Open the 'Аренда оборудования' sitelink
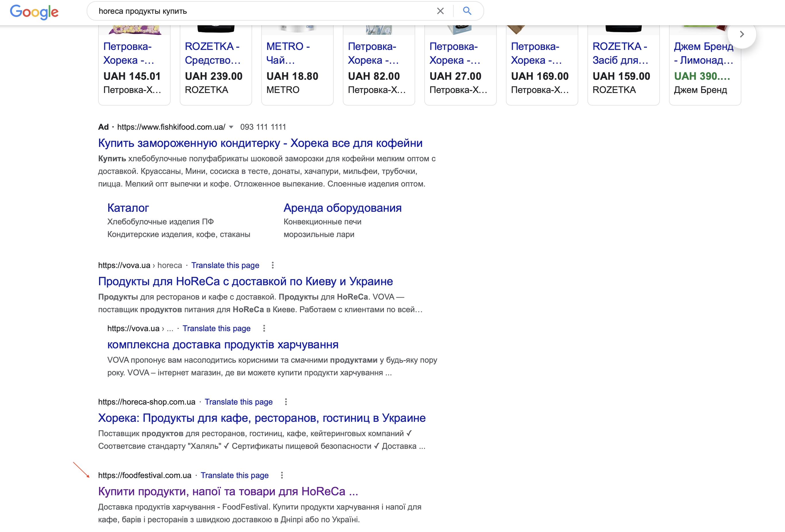The image size is (785, 532). [343, 208]
